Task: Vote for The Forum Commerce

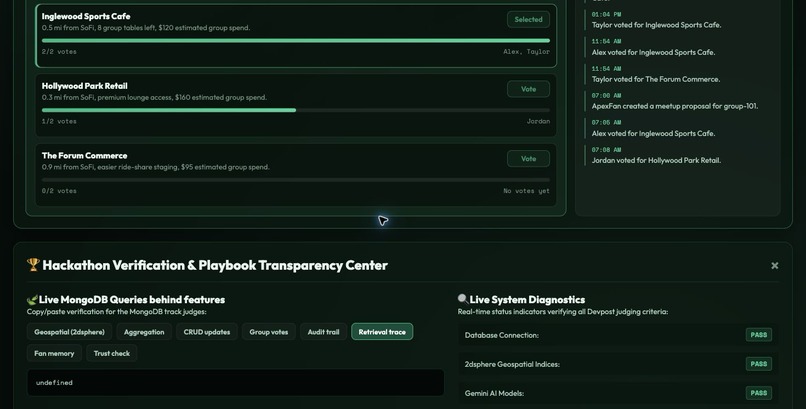Action: pos(528,159)
